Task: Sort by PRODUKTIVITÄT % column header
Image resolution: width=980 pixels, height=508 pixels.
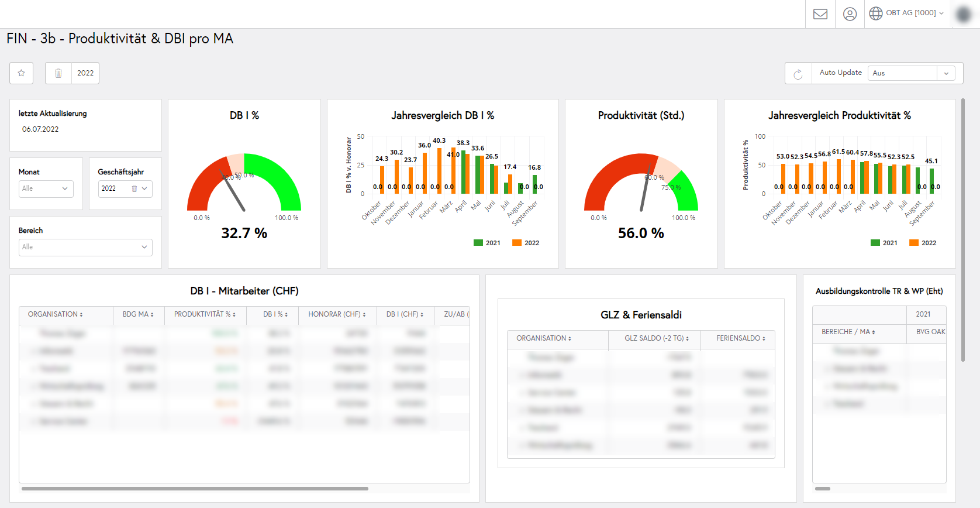Action: point(205,314)
